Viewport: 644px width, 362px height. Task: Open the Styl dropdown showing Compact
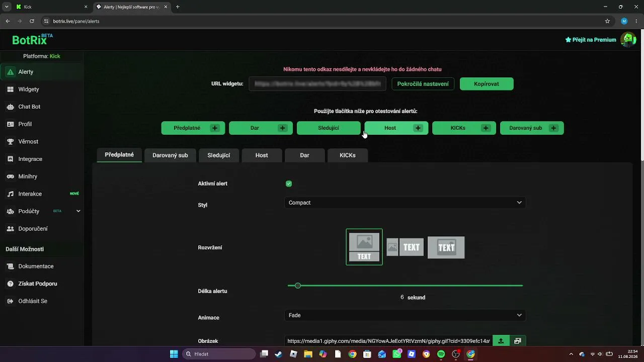(x=405, y=203)
